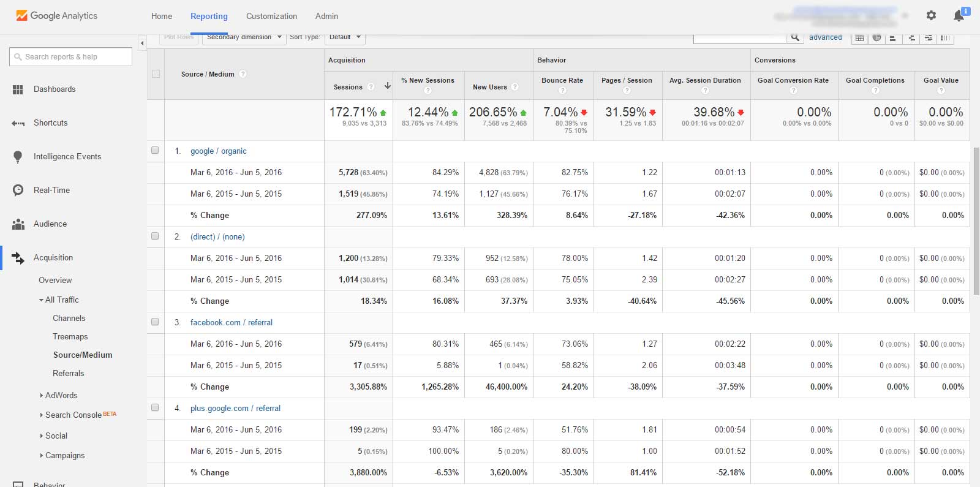Viewport: 980px width, 487px height.
Task: Click the advanced filter link
Action: (826, 37)
